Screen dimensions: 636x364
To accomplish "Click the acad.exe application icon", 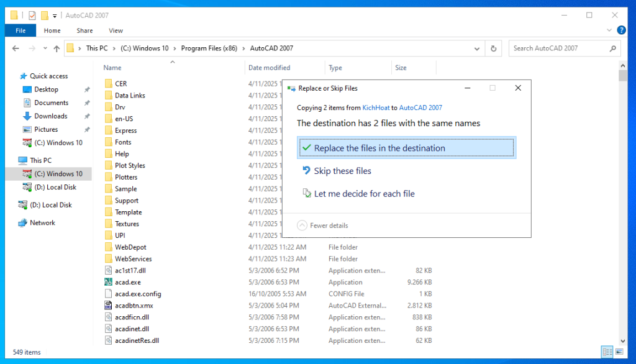I will pos(108,282).
